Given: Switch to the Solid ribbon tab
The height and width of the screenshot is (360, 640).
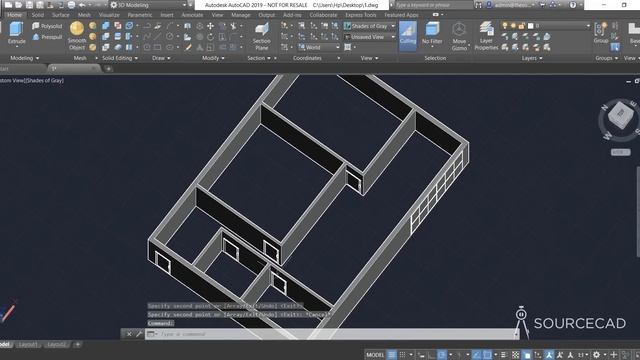Looking at the screenshot, I should coord(38,15).
